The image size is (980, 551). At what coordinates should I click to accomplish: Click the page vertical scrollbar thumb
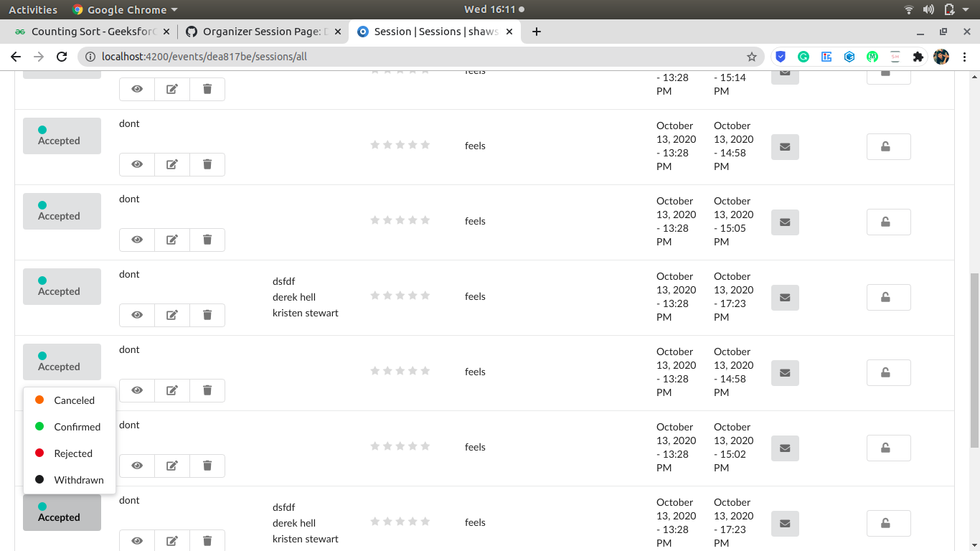click(x=974, y=360)
